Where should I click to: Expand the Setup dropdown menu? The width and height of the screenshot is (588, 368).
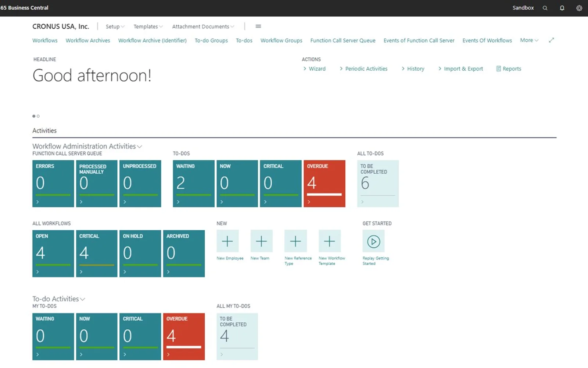tap(115, 26)
